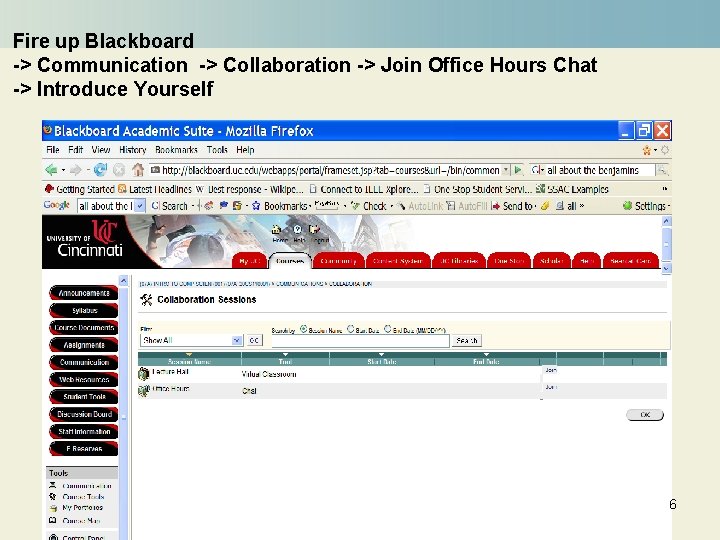Select the End Date radio button
This screenshot has width=720, height=540.
click(388, 329)
